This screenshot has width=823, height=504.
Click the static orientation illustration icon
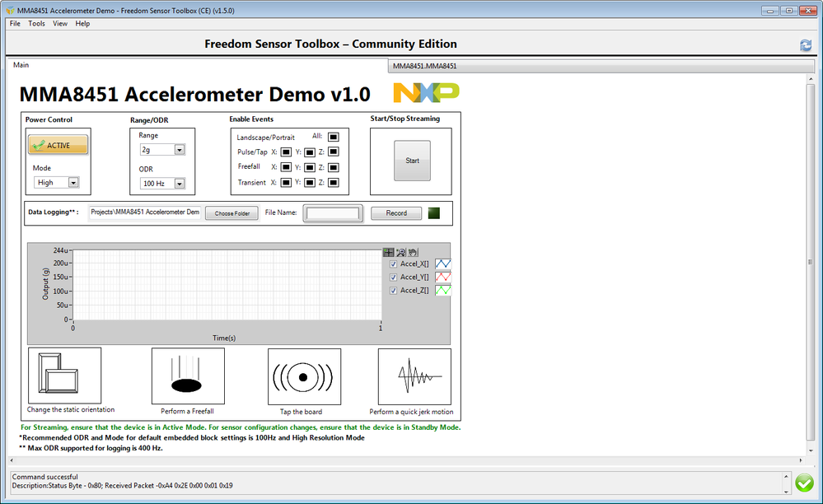coord(64,375)
